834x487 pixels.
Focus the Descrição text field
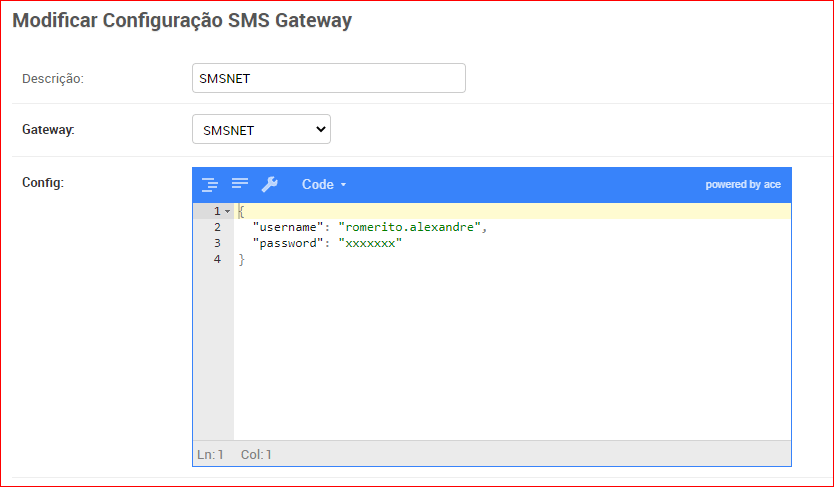[x=328, y=78]
